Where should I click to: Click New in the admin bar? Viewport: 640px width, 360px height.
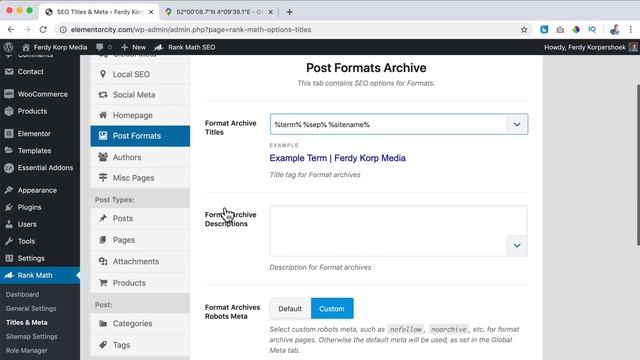[133, 47]
